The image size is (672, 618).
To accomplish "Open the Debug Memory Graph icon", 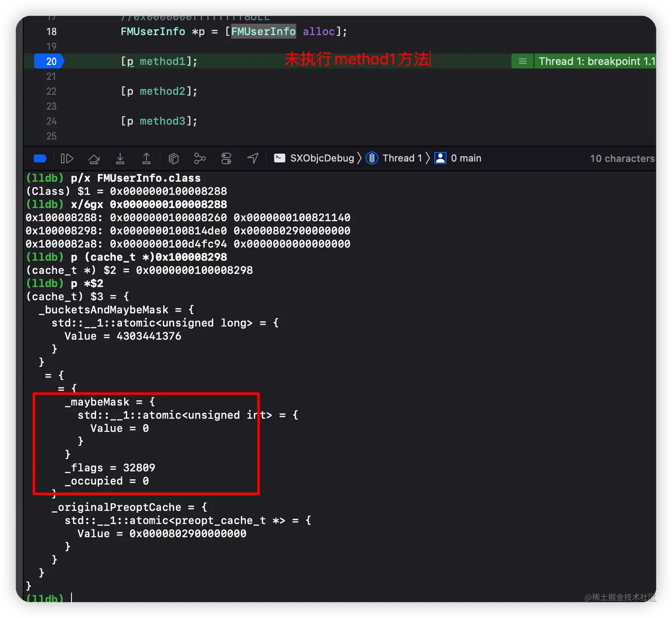I will coord(200,159).
